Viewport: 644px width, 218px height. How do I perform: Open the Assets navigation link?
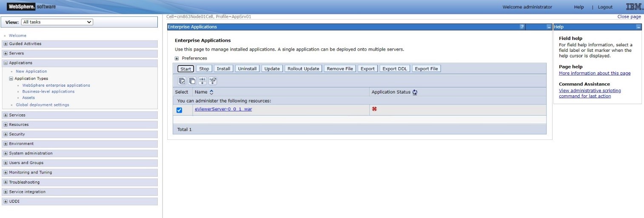pos(28,98)
